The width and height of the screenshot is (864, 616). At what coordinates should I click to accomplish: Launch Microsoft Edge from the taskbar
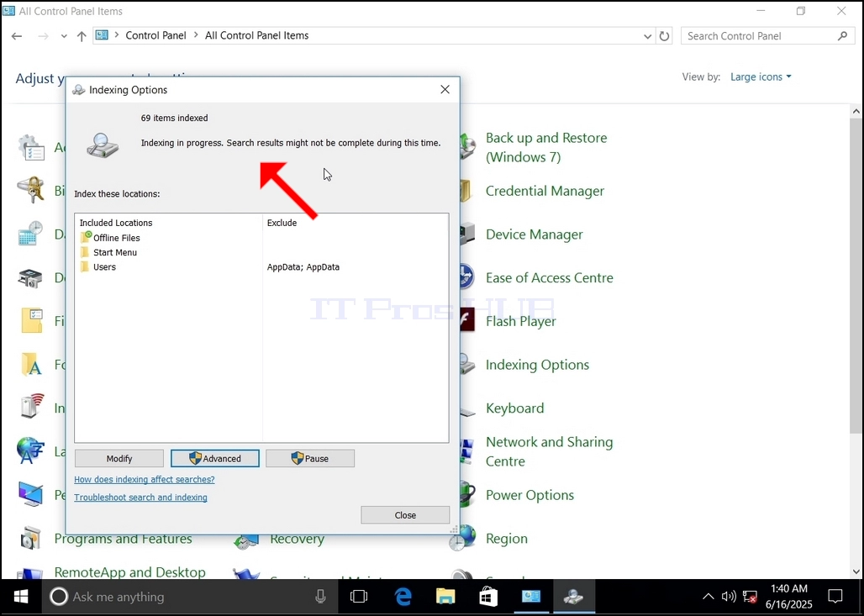pyautogui.click(x=403, y=597)
